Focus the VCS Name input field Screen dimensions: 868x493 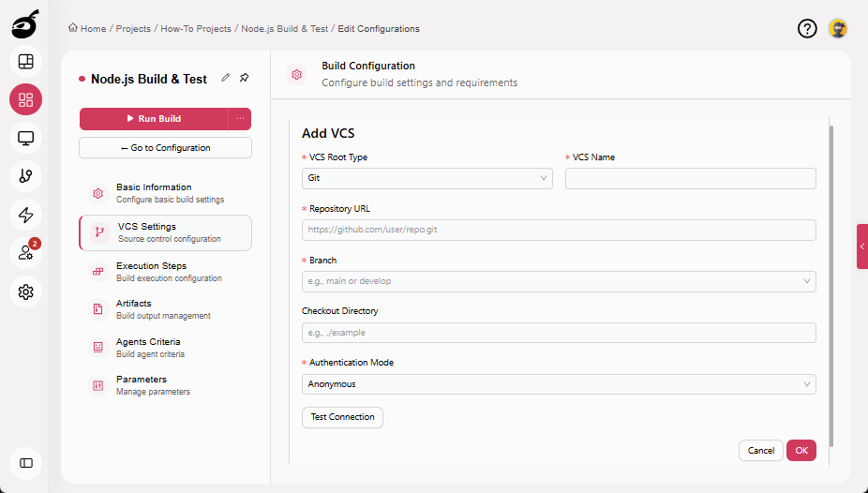[x=690, y=178]
